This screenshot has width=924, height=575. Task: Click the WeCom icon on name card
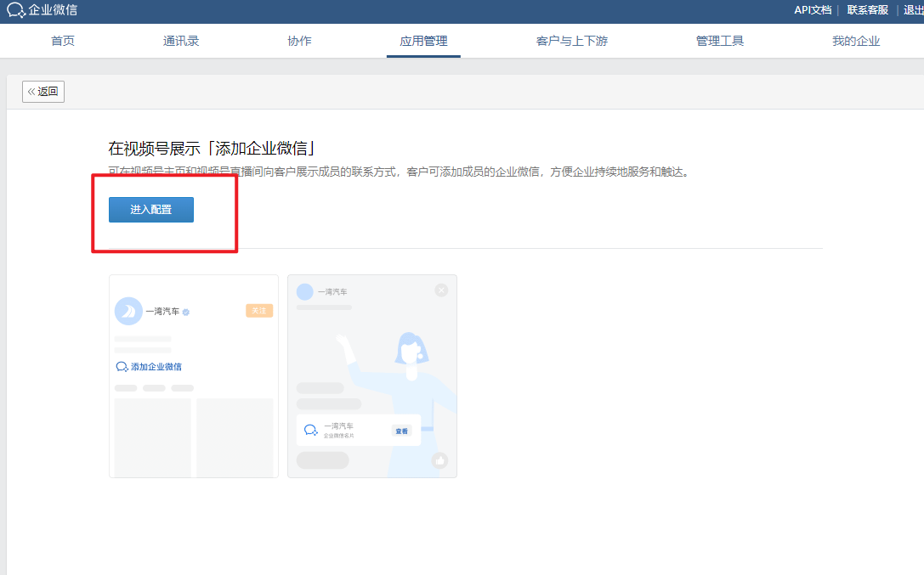(311, 431)
